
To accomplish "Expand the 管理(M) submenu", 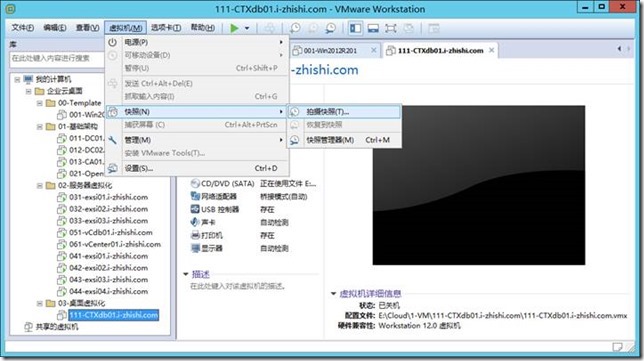I will pos(197,140).
